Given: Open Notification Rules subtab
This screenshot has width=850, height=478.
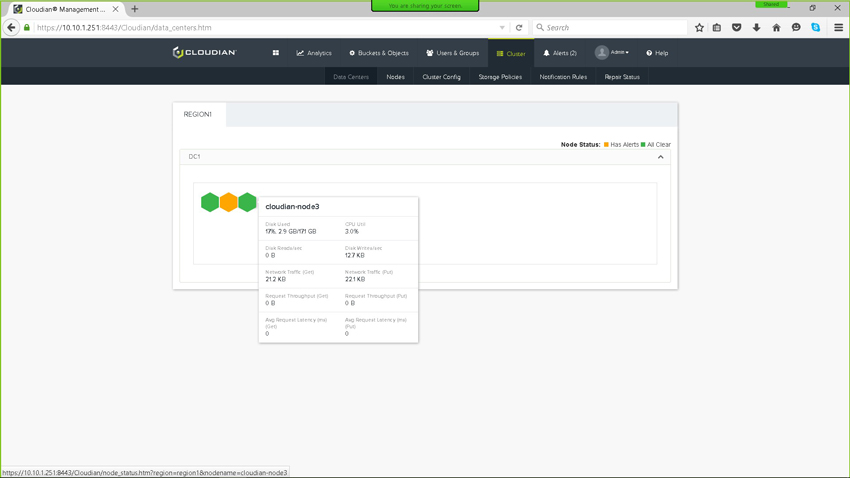Looking at the screenshot, I should 563,77.
